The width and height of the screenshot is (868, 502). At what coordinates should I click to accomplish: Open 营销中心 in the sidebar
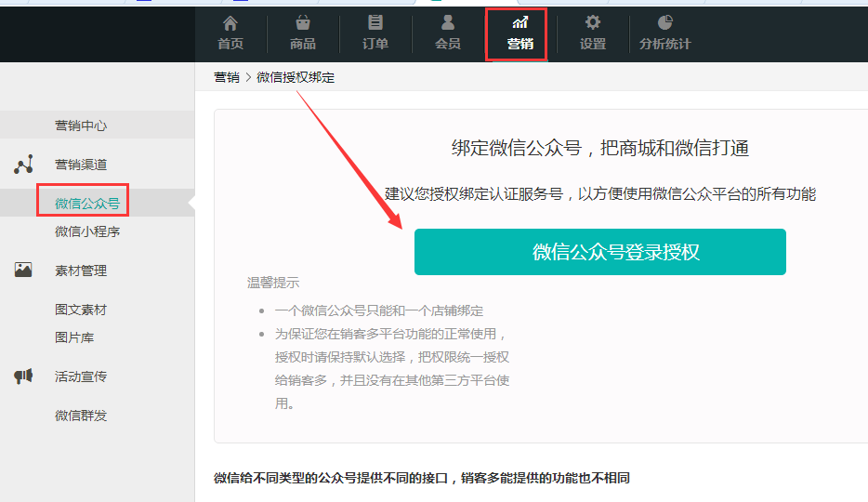[x=82, y=125]
